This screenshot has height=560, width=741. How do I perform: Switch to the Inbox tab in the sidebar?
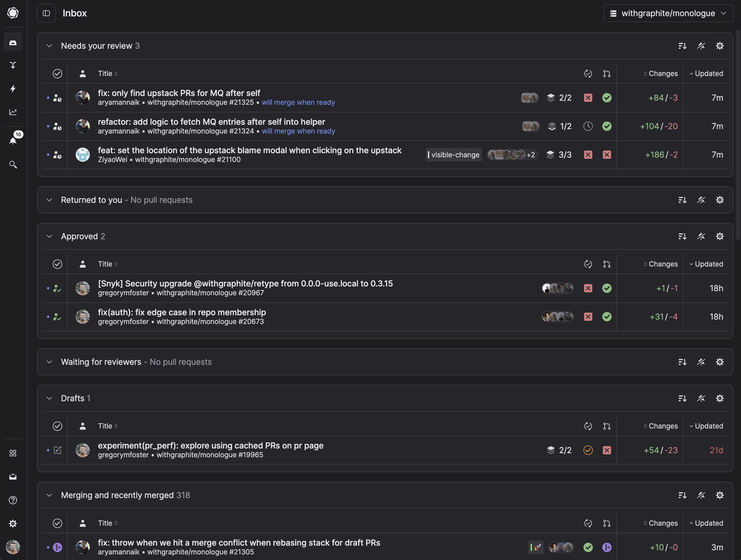point(13,42)
